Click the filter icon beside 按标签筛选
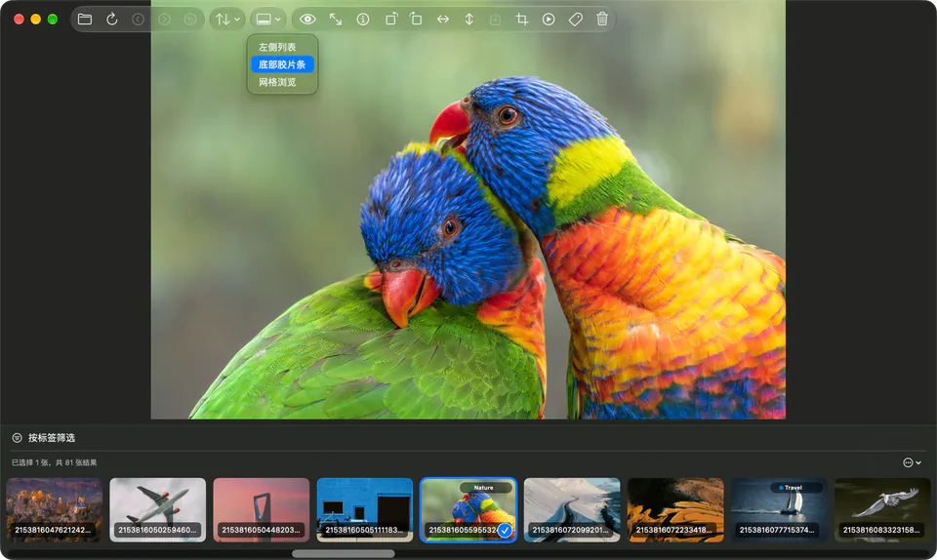The image size is (937, 560). click(x=18, y=438)
